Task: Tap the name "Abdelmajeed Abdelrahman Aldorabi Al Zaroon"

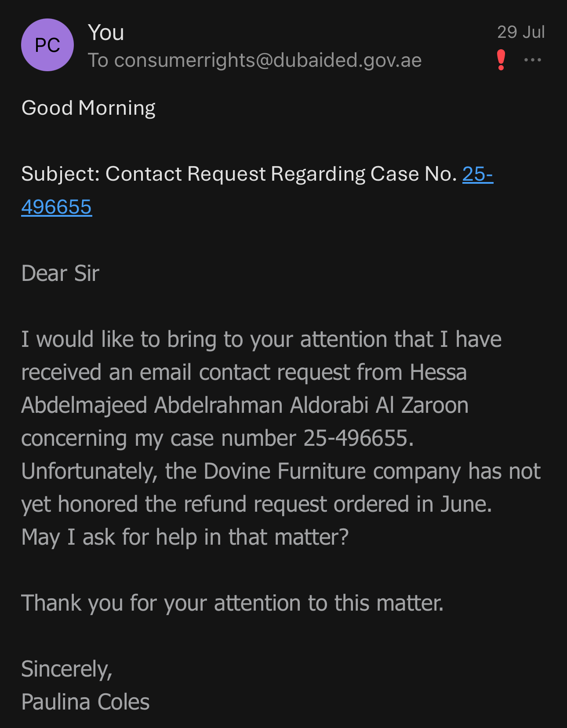Action: coord(245,405)
